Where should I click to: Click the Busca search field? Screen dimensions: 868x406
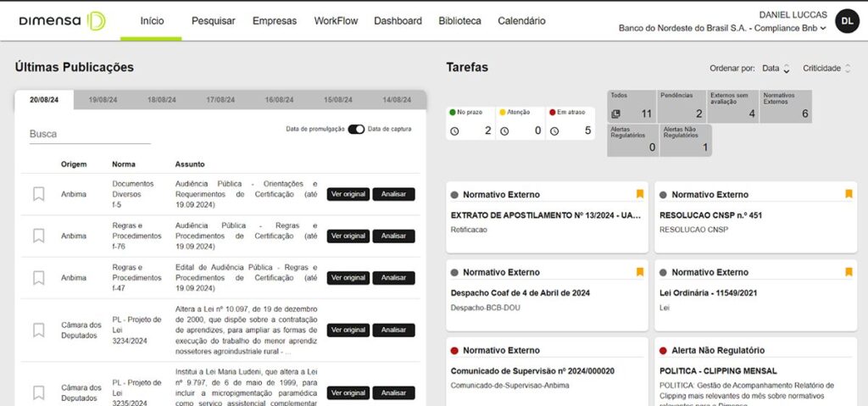pos(89,134)
